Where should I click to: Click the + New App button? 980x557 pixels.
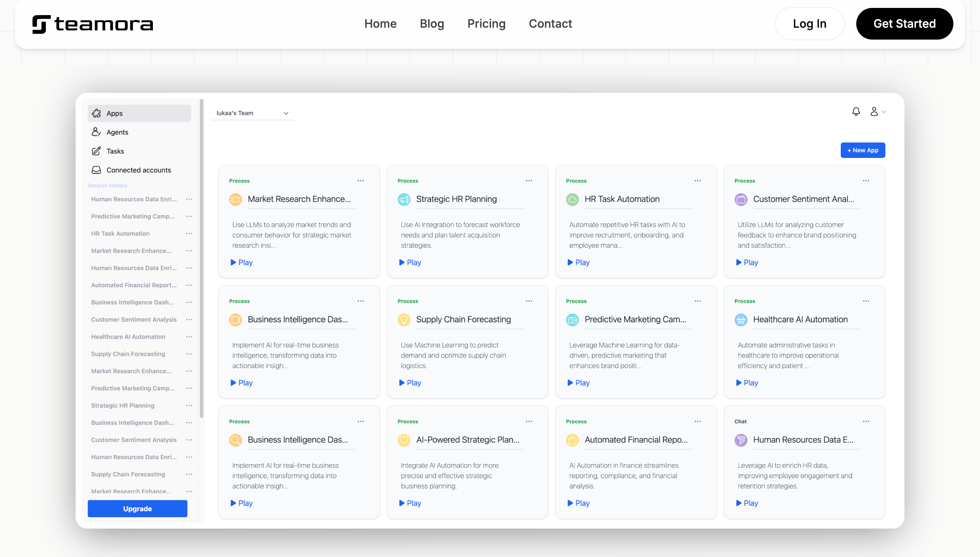coord(862,150)
